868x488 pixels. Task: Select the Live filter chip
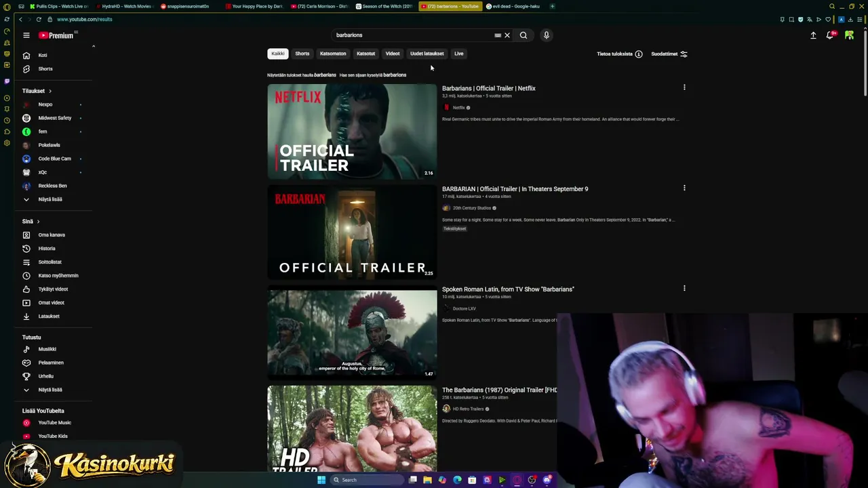click(459, 54)
